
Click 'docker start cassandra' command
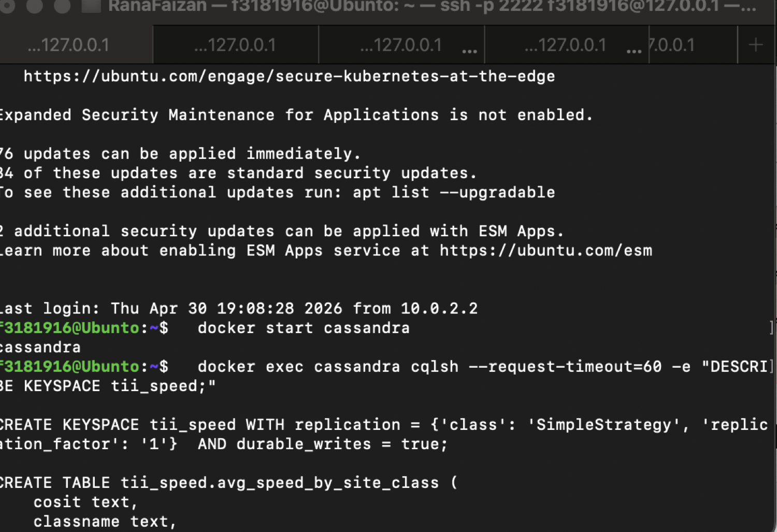[304, 328]
